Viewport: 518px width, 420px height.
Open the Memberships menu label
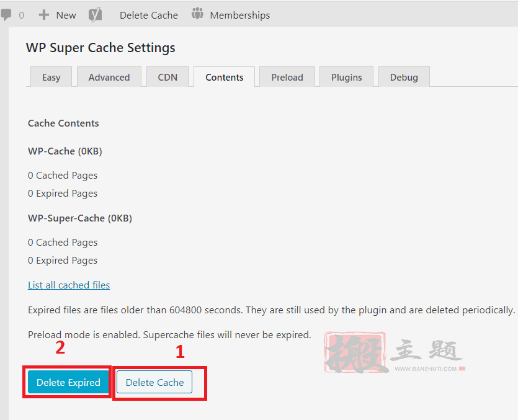[x=239, y=15]
